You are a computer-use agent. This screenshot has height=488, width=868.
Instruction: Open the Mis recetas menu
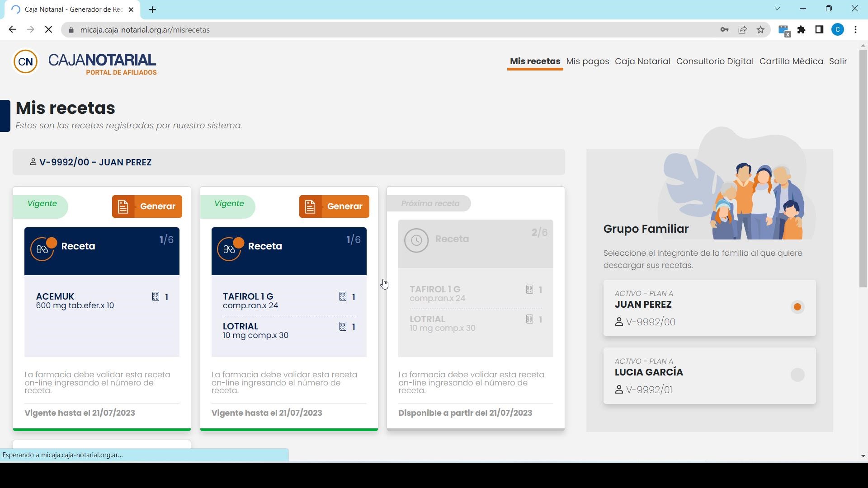[535, 61]
